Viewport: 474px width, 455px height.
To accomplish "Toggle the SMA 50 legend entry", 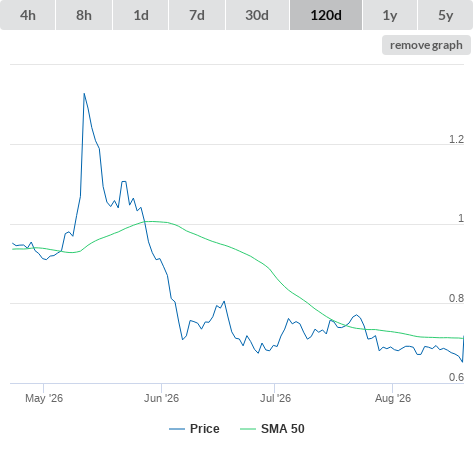I will pos(283,429).
